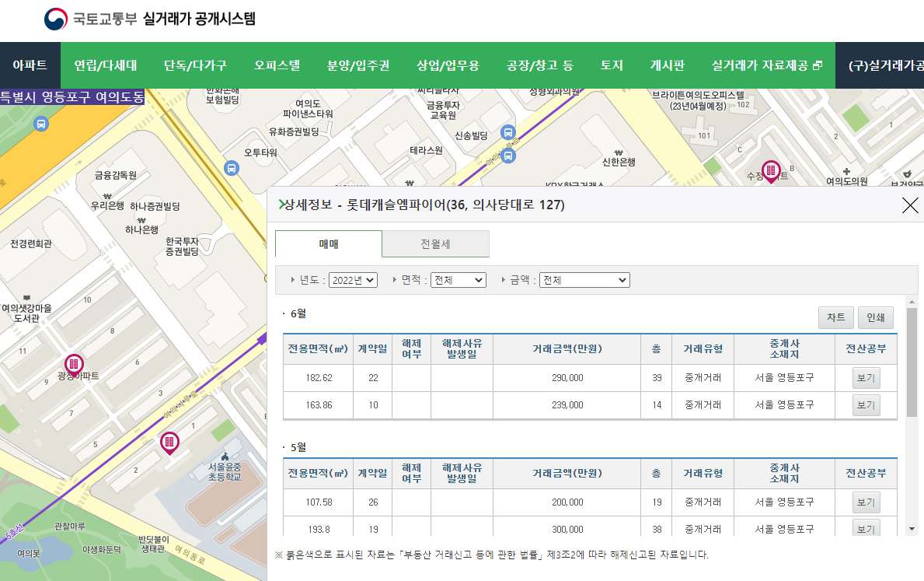Click the government emblem logo in header

pyautogui.click(x=56, y=19)
